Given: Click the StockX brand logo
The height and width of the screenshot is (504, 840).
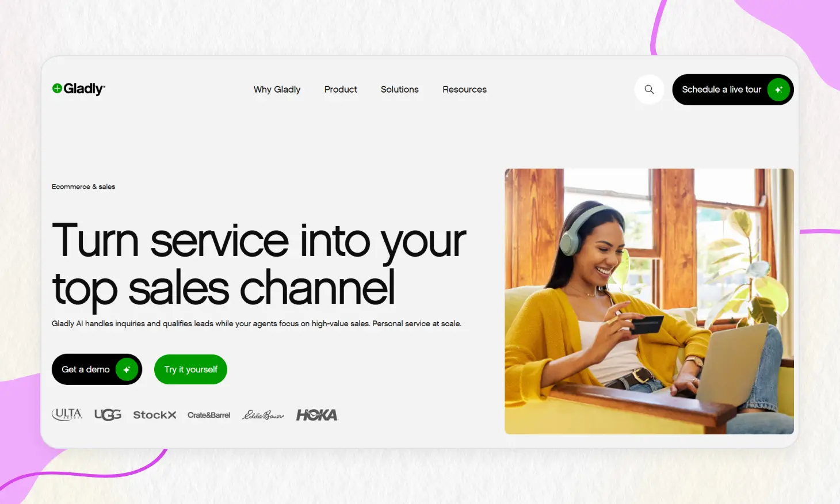Looking at the screenshot, I should tap(154, 415).
